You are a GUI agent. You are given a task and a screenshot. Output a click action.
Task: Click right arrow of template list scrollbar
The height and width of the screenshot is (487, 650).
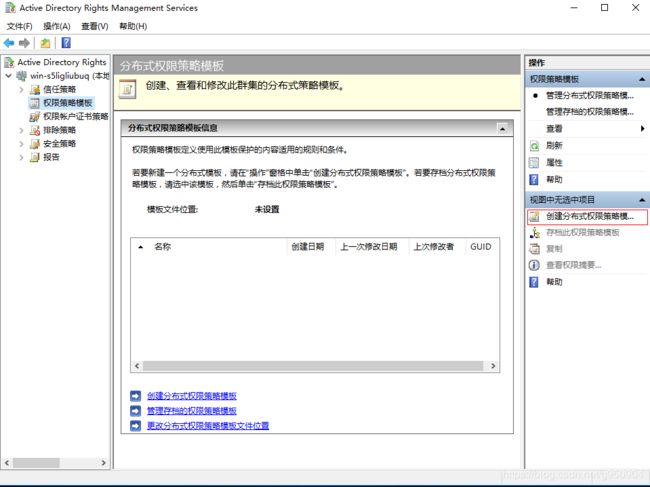[x=493, y=366]
